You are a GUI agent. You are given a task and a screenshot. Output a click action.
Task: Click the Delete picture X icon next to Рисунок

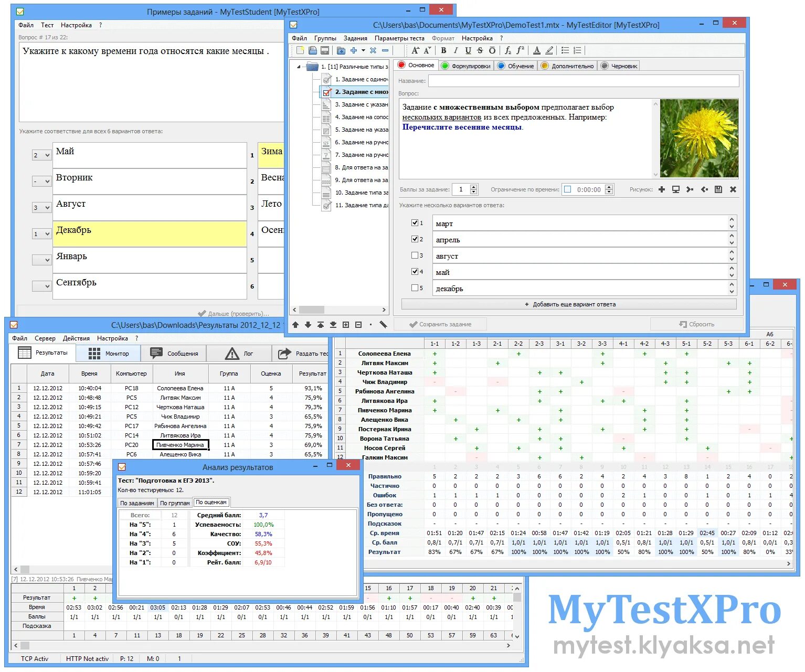click(733, 189)
